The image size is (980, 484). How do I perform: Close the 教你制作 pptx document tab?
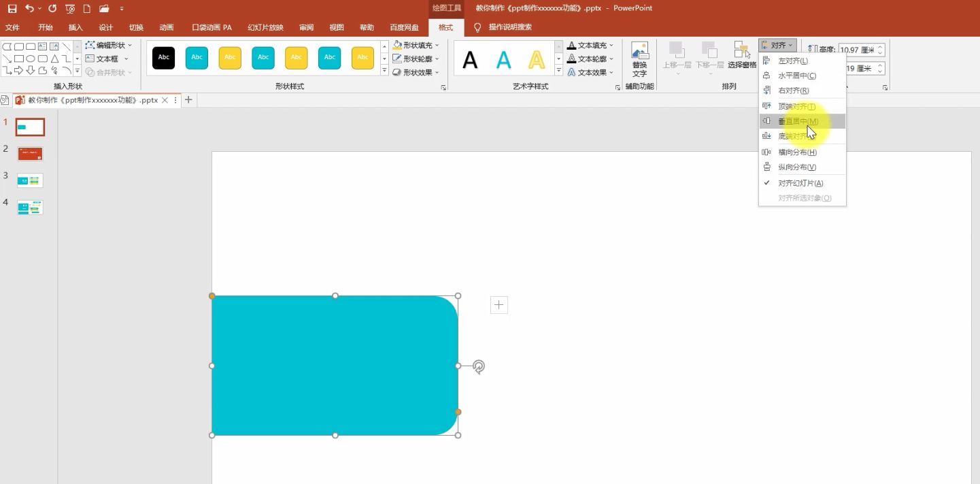click(165, 100)
